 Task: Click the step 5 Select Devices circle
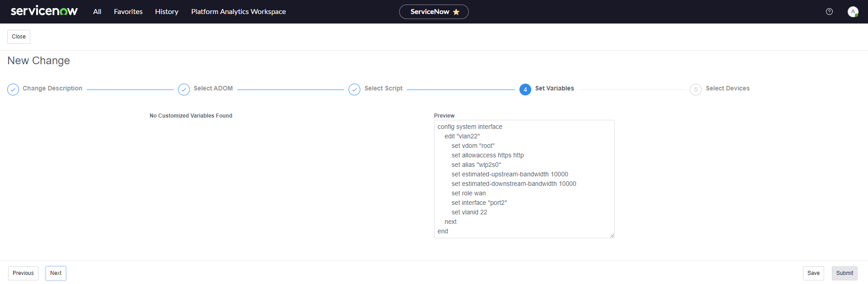pos(696,90)
